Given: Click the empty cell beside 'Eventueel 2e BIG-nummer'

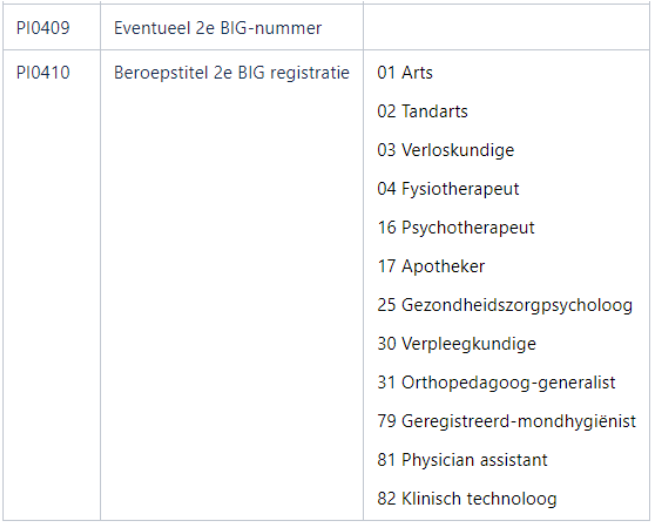Looking at the screenshot, I should click(505, 28).
